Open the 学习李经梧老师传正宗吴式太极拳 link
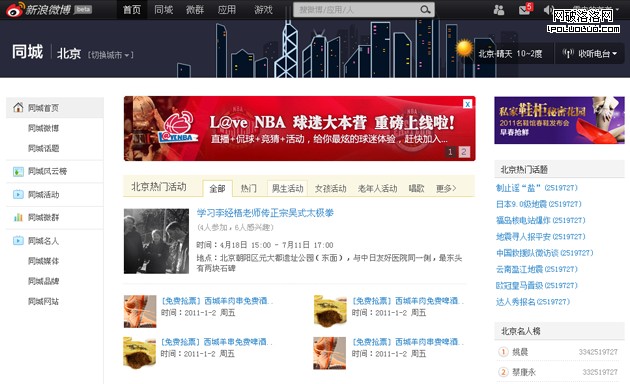Viewport: 630px width, 384px height. 265,213
